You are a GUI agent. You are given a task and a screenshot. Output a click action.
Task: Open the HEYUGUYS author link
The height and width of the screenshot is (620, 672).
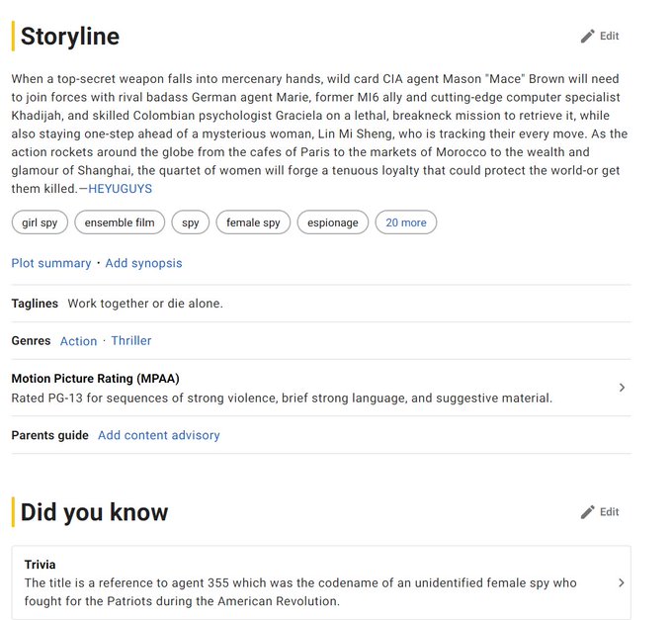pos(120,189)
